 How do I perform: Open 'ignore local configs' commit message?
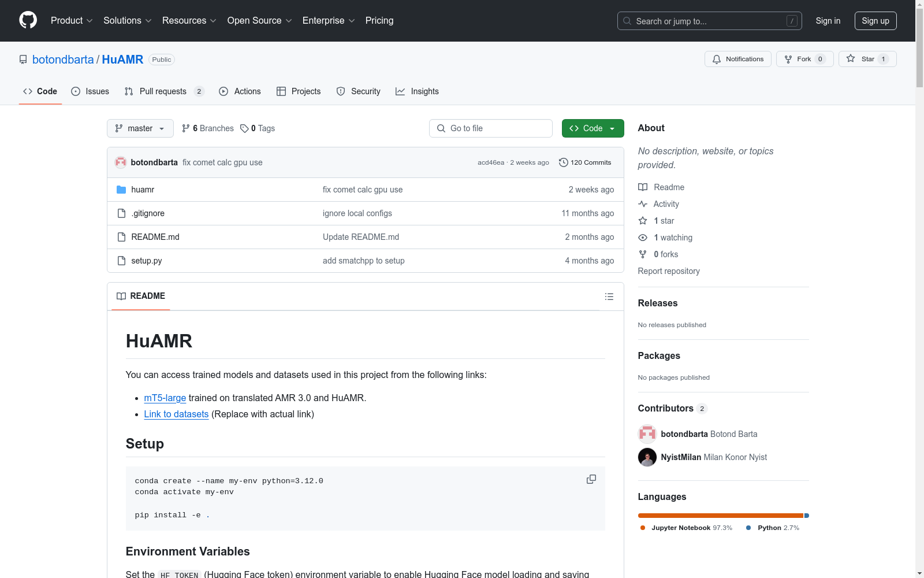(357, 213)
